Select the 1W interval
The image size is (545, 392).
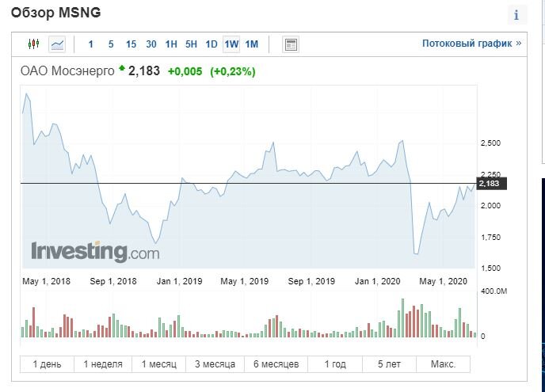pos(231,44)
